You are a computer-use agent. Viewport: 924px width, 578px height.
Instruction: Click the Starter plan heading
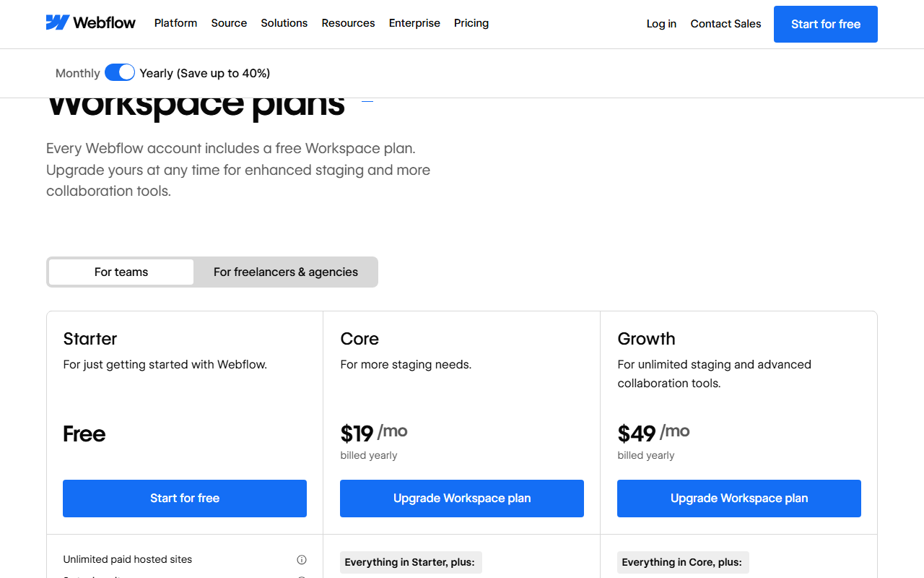pos(90,339)
